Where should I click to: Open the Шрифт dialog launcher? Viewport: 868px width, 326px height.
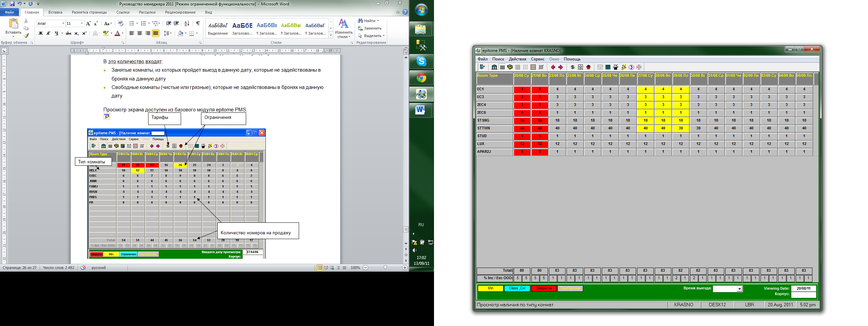[x=123, y=43]
